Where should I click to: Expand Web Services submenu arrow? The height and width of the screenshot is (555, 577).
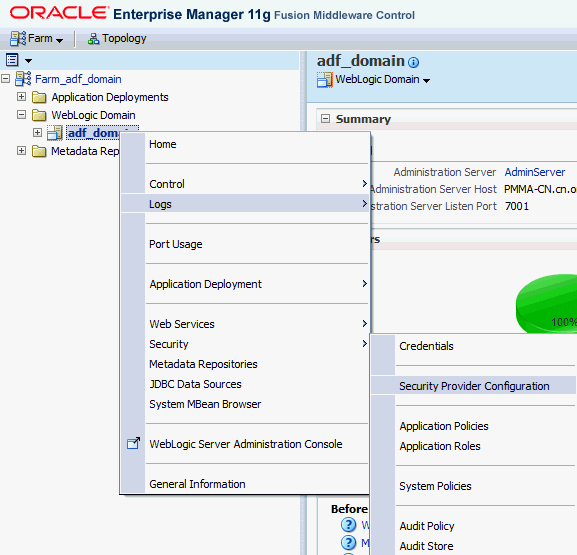pos(364,324)
